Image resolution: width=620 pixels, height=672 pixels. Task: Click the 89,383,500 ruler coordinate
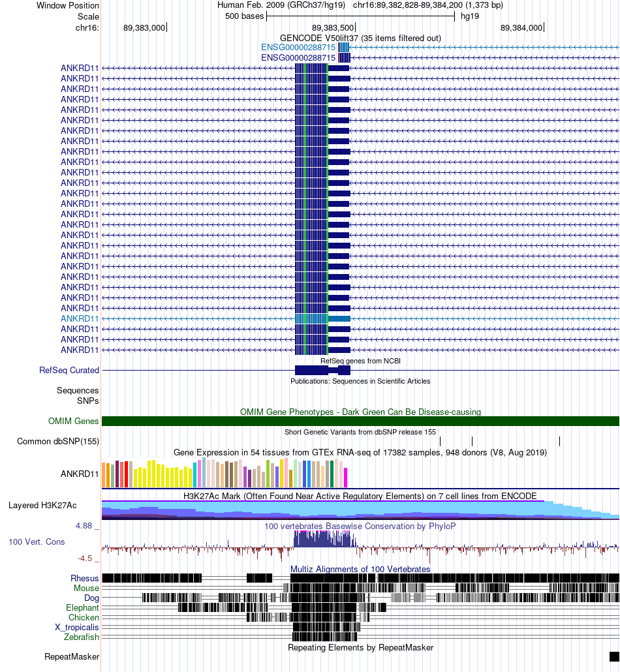tap(333, 28)
